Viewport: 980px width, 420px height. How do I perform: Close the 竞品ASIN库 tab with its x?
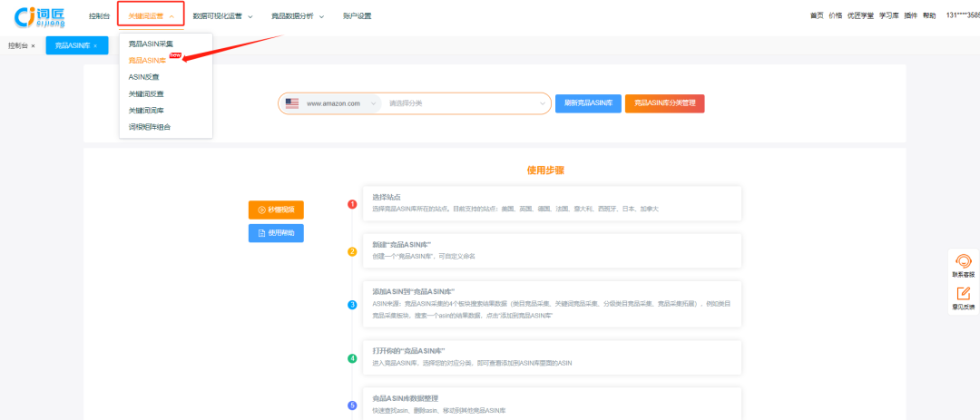[95, 46]
